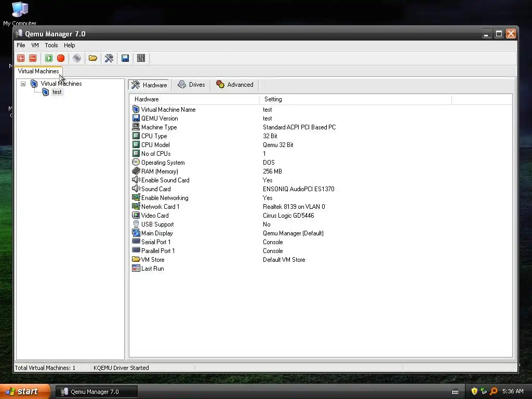Click the disc icon beside Operating System
The height and width of the screenshot is (399, 532).
point(136,162)
